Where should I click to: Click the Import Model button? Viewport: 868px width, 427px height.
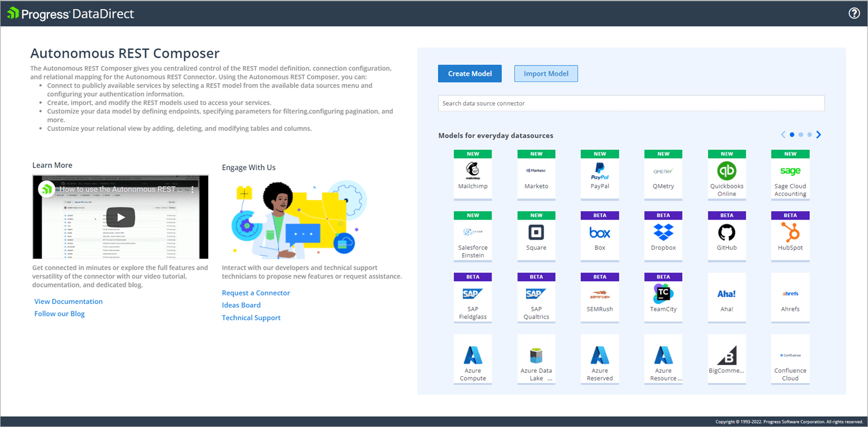[x=546, y=73]
